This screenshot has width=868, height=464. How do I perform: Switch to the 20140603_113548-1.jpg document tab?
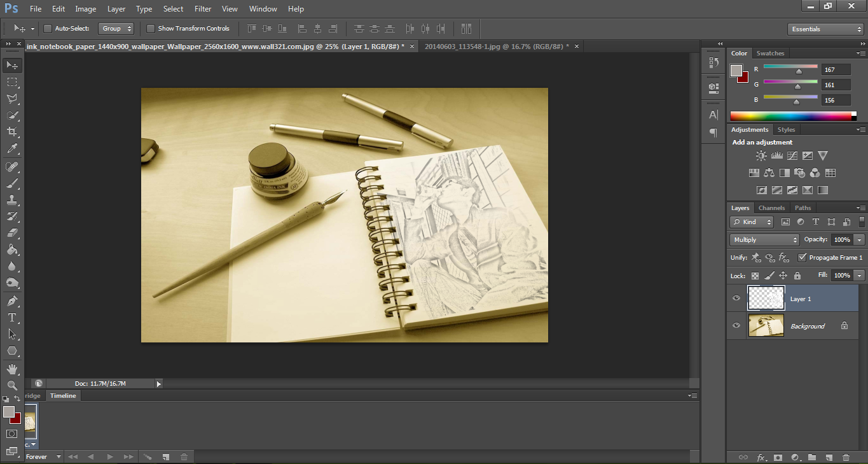496,46
